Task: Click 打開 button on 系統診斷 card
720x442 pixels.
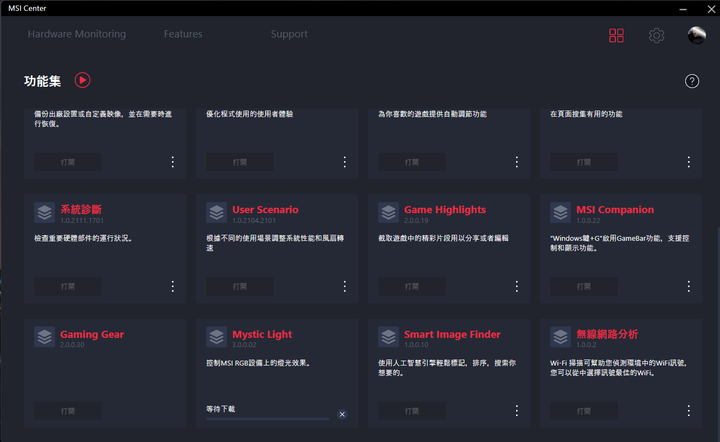Action: (68, 286)
